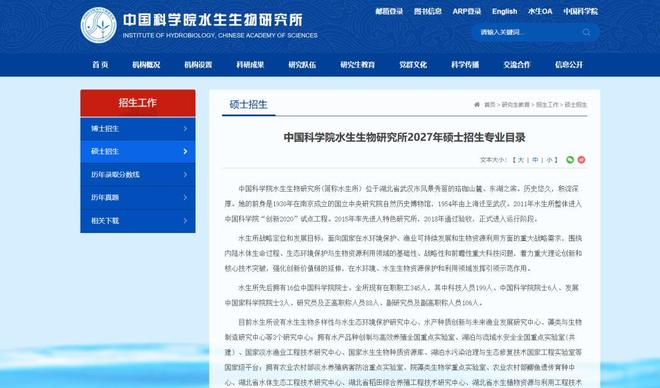The width and height of the screenshot is (660, 388).
Task: Open the 党群文化 navigation menu
Action: click(413, 64)
